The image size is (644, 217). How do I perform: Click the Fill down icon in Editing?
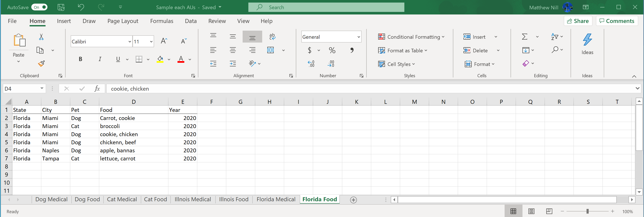pos(525,50)
